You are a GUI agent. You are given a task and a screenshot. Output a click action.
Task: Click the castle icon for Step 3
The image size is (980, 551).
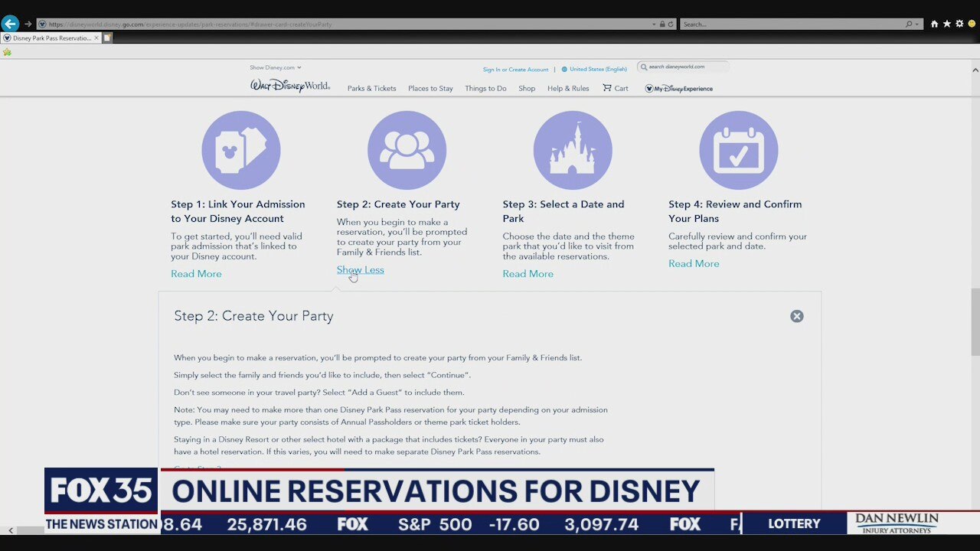click(x=573, y=150)
